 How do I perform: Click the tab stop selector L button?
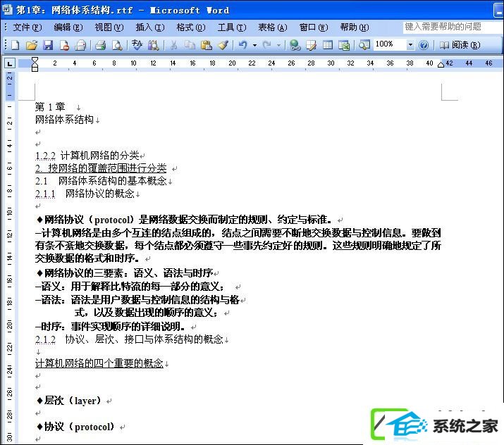tap(10, 63)
